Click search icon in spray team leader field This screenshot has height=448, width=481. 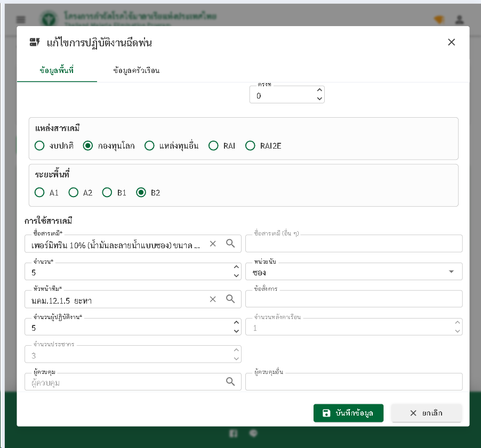tap(230, 299)
